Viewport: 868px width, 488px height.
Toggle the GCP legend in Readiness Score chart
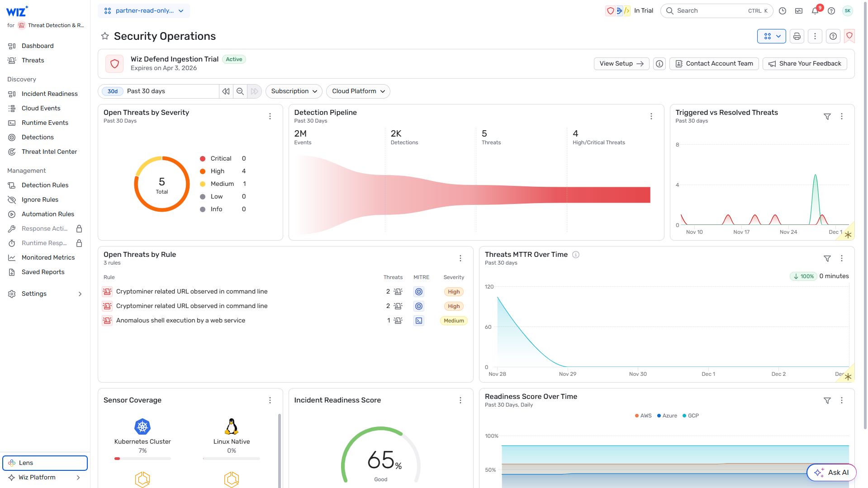[691, 415]
